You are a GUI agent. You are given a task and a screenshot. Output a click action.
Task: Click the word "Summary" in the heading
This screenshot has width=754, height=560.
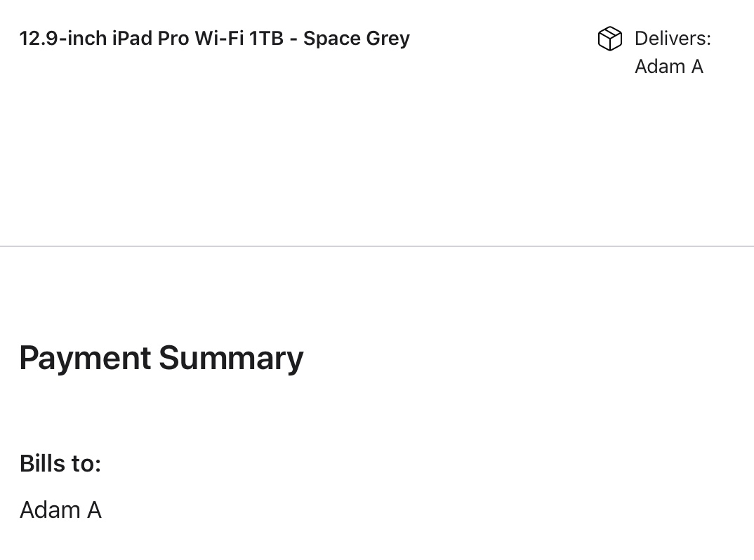point(231,359)
